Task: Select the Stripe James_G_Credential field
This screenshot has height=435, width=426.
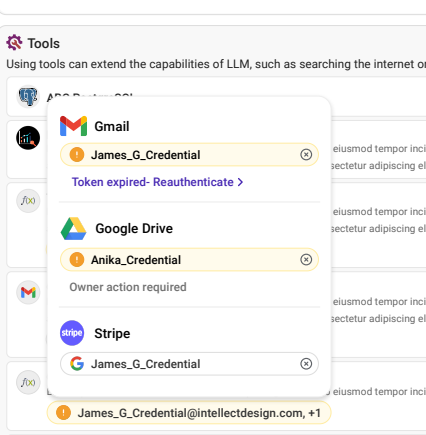Action: point(189,364)
